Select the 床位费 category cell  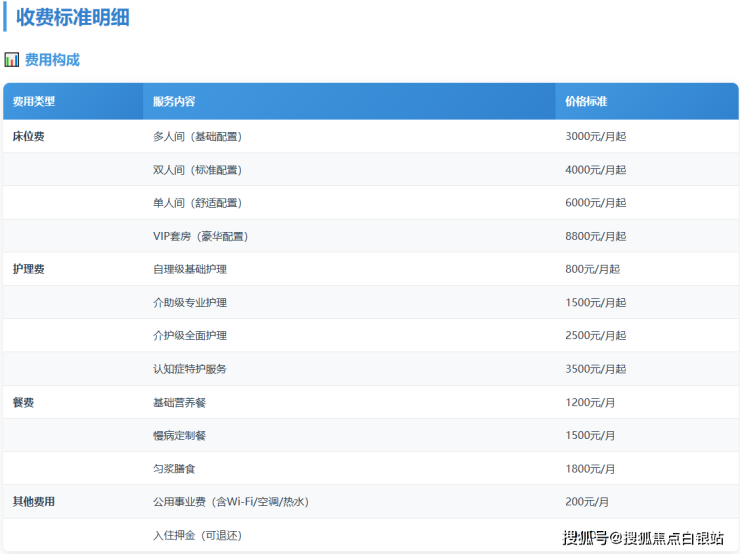click(x=28, y=136)
